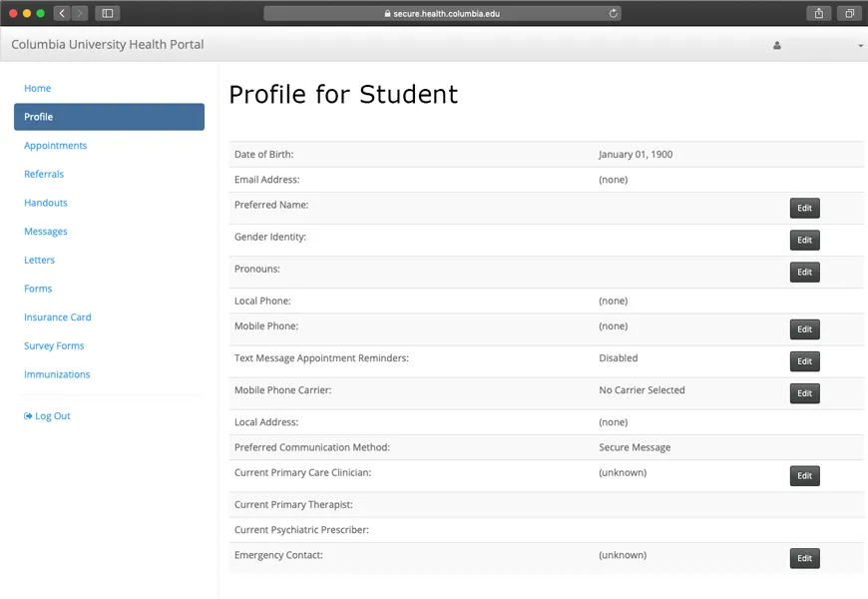Click the secure.health.columbia.edu address bar
This screenshot has width=868, height=599.
coord(442,13)
